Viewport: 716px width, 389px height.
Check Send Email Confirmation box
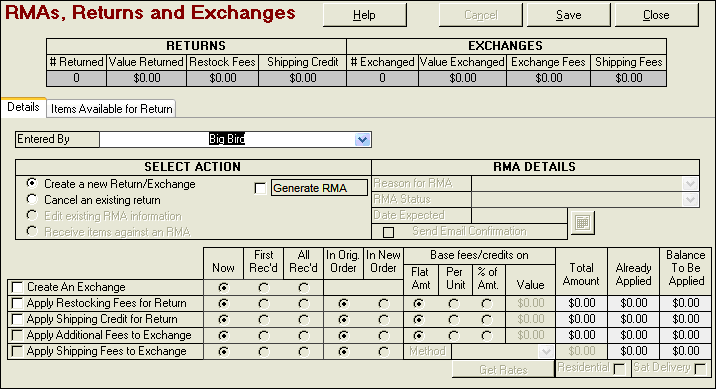(388, 232)
